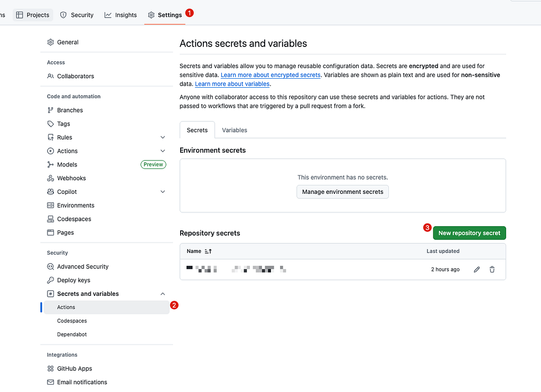Open Branches settings text in sidebar
The width and height of the screenshot is (541, 392).
coord(70,110)
